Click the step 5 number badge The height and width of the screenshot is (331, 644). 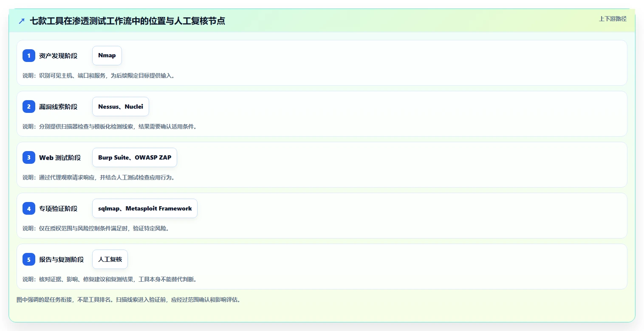click(x=29, y=259)
